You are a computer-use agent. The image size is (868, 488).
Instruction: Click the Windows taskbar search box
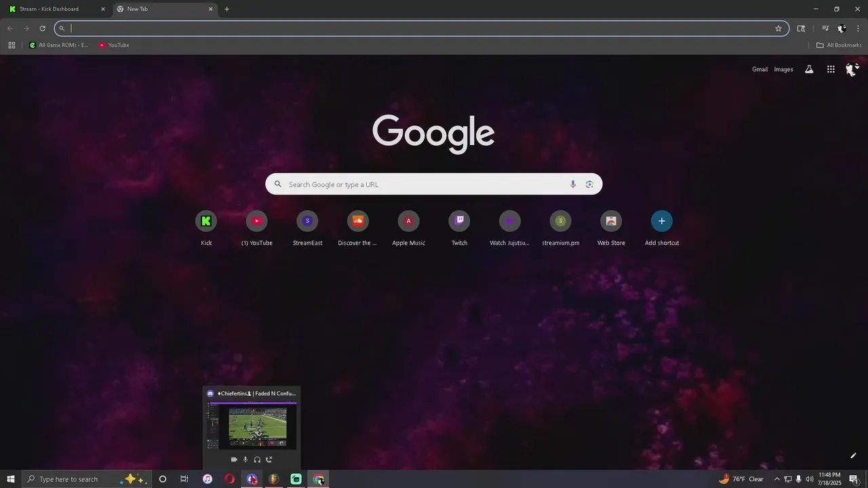87,479
